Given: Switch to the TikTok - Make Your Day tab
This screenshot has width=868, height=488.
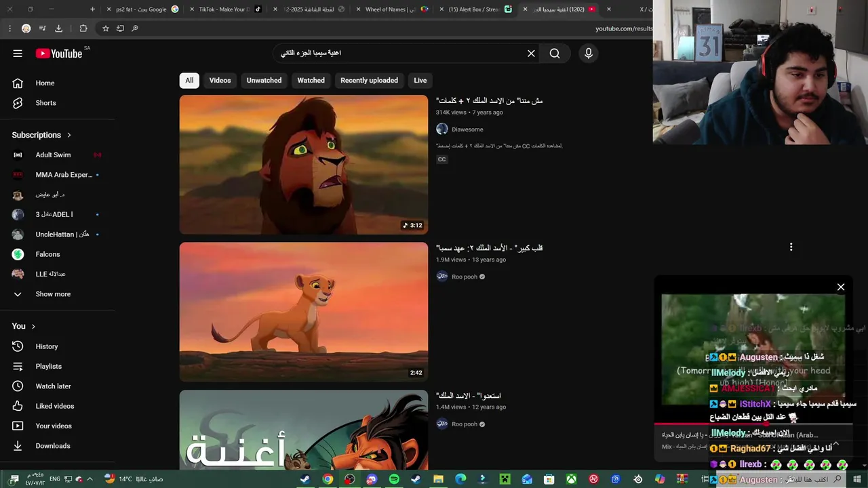Looking at the screenshot, I should (224, 9).
